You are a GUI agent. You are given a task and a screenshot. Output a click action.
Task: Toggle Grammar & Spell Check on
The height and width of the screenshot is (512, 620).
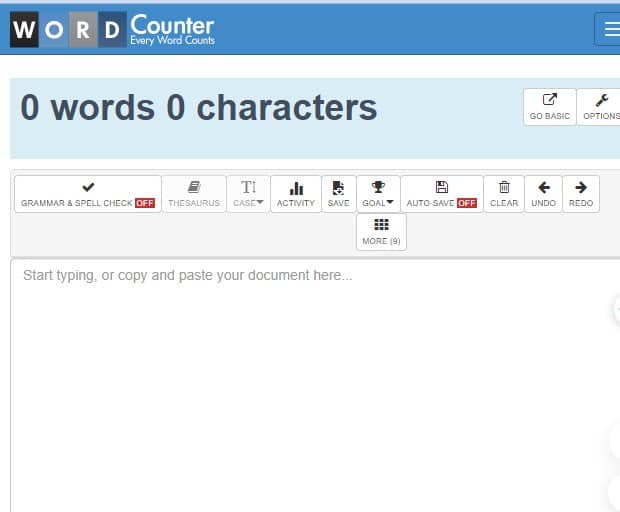tap(87, 194)
